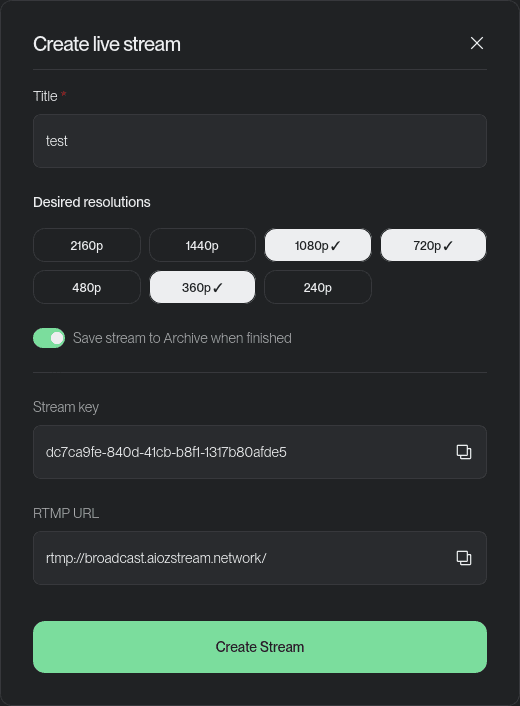Click the Create live stream title text

(x=107, y=44)
